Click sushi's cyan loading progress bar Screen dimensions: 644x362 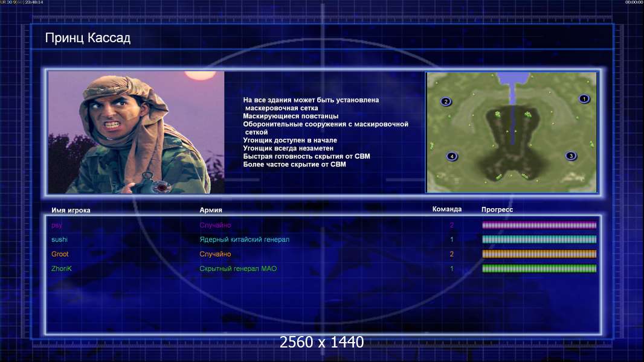pos(539,240)
